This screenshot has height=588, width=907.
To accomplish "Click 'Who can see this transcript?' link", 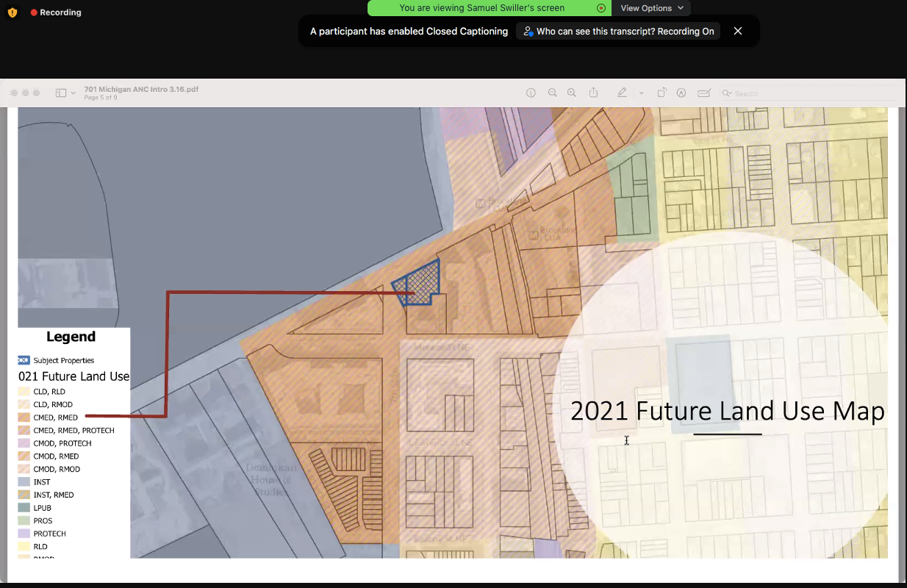I will [x=618, y=32].
